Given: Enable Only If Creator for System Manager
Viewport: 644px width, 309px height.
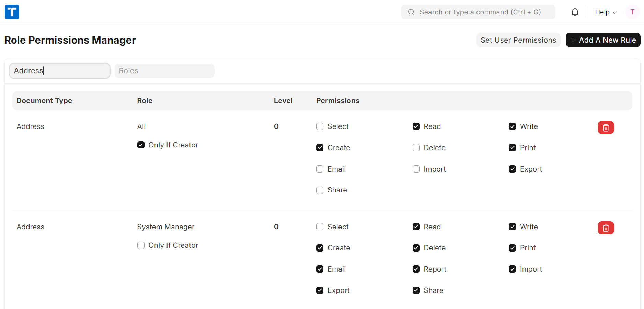Looking at the screenshot, I should tap(141, 245).
